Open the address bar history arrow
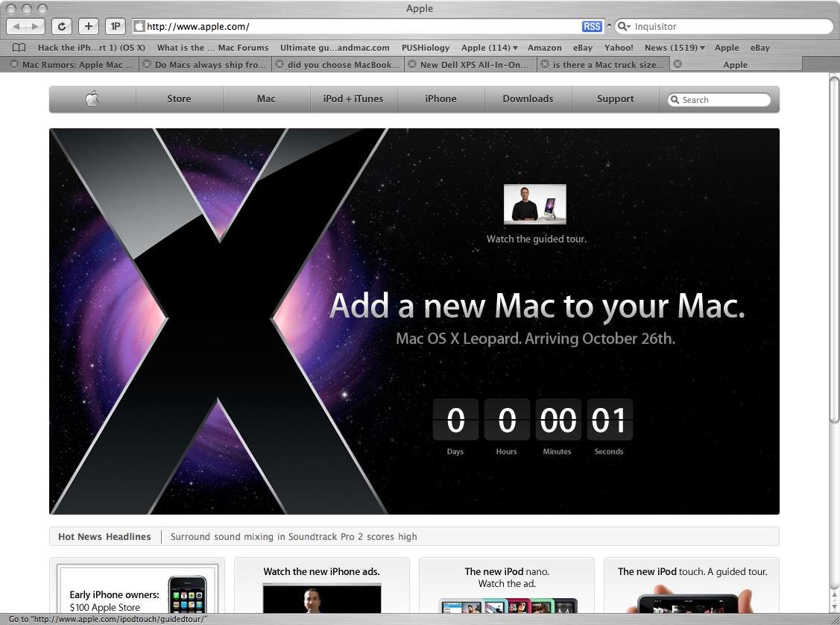Viewport: 840px width, 625px height. click(x=609, y=26)
